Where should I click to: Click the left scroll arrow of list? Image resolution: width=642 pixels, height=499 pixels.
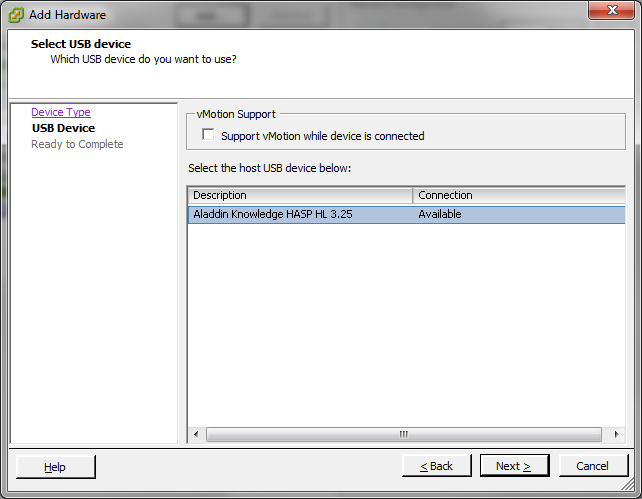[x=196, y=434]
